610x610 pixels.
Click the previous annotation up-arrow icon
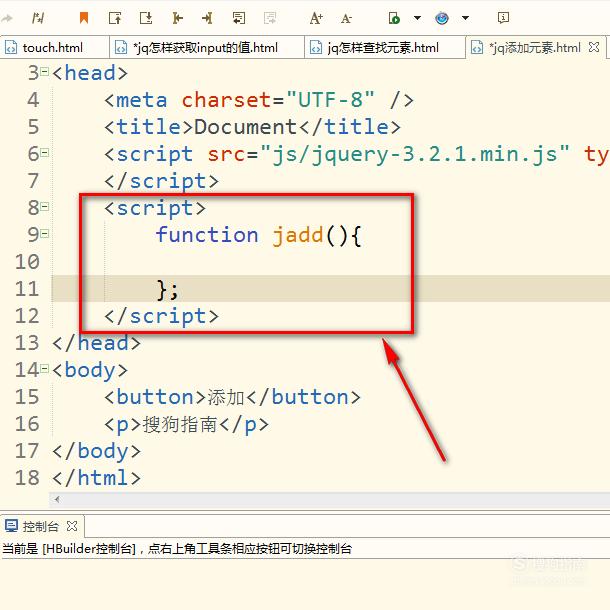point(115,18)
